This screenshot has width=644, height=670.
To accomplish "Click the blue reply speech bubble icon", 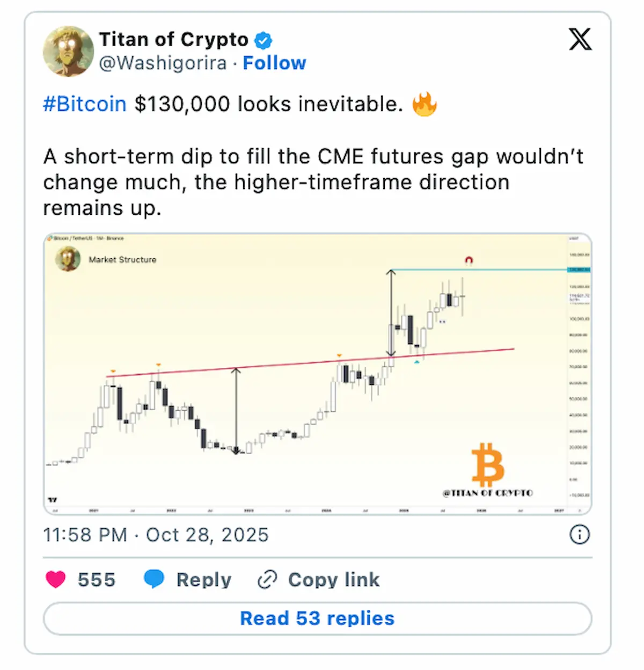I will click(x=154, y=579).
